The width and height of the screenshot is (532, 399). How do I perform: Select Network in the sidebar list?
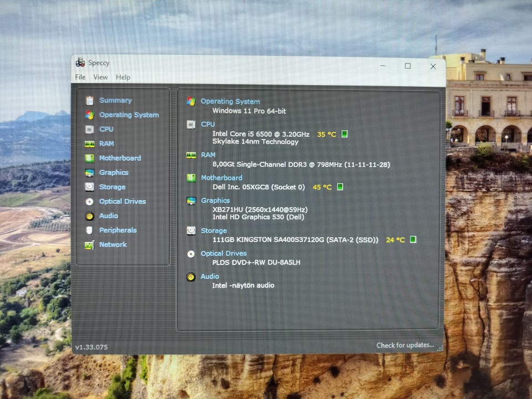click(113, 244)
